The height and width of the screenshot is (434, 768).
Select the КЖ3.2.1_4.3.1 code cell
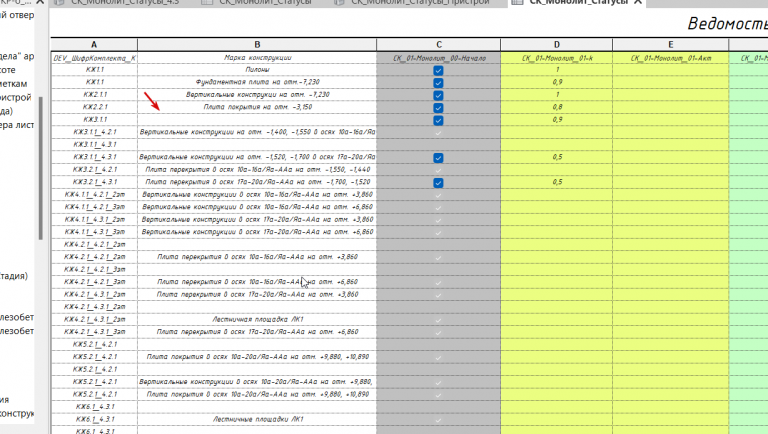[x=94, y=182]
